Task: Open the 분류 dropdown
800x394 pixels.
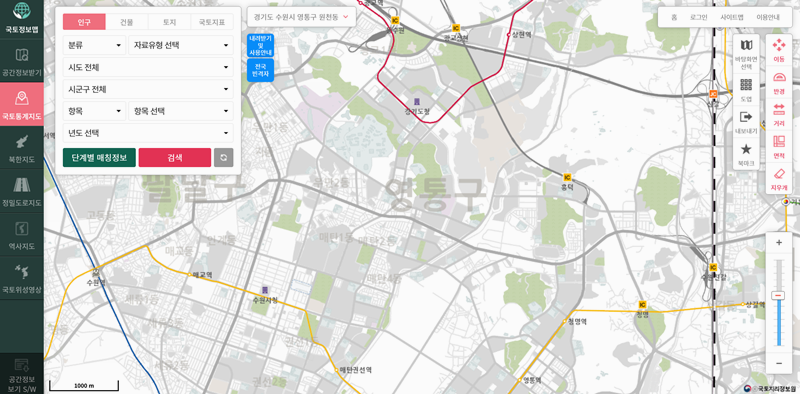Action: click(94, 45)
